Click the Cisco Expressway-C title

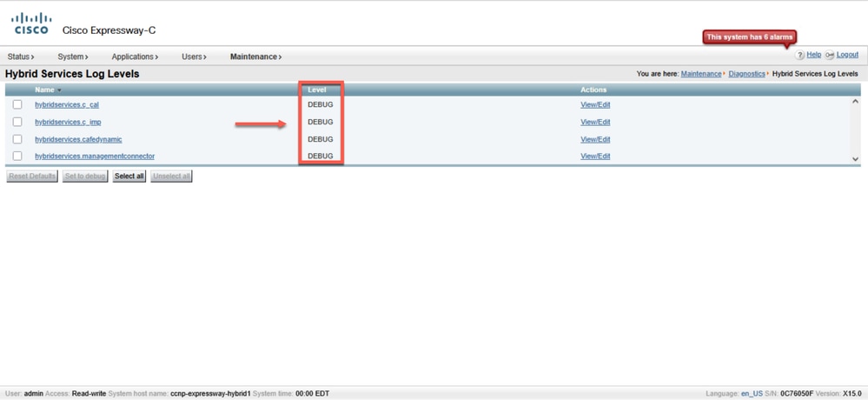click(109, 30)
